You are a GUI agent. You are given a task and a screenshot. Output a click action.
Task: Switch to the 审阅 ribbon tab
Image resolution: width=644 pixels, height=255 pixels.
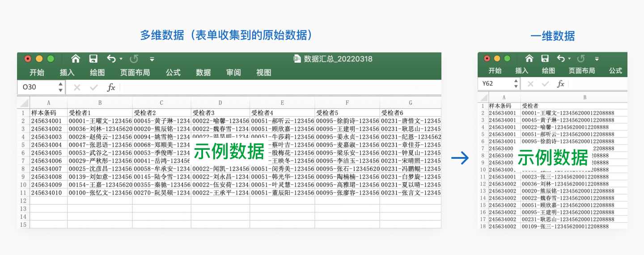(233, 72)
